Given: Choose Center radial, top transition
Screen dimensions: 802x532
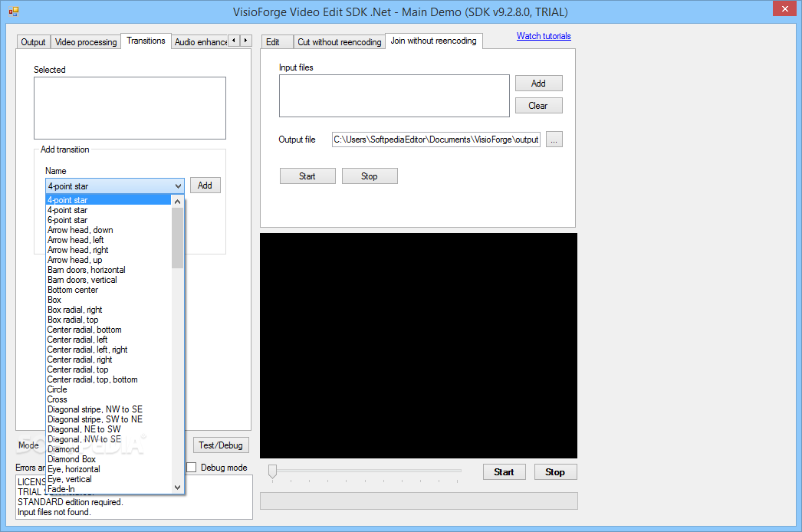Looking at the screenshot, I should tap(108, 369).
